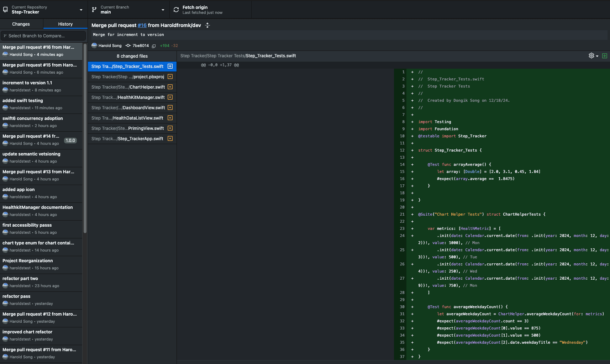Switch to the History tab
The height and width of the screenshot is (364, 610).
(65, 24)
